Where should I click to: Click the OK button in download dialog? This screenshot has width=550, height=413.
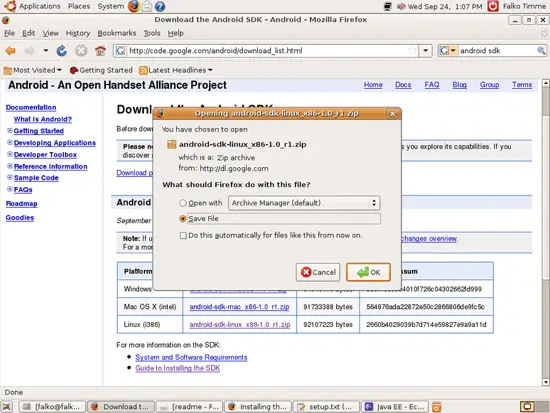pos(368,272)
